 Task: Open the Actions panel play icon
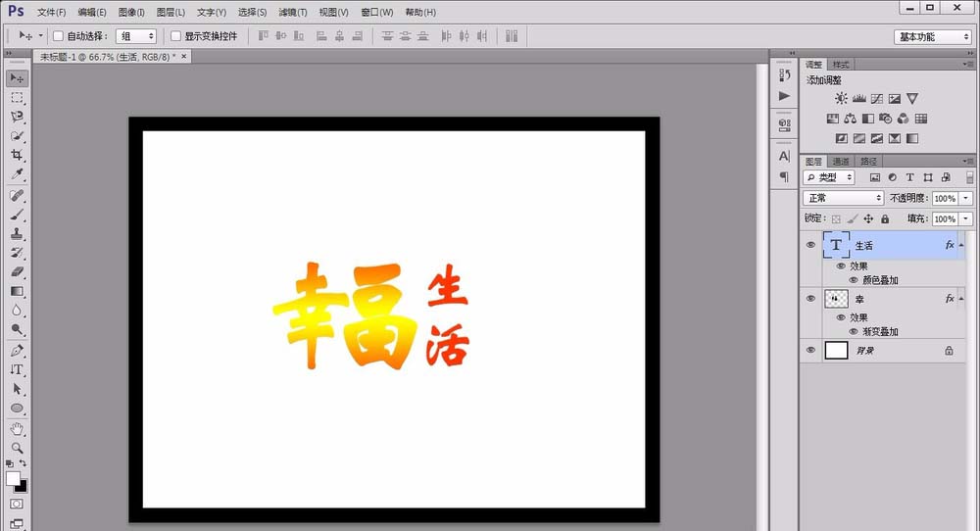tap(784, 96)
